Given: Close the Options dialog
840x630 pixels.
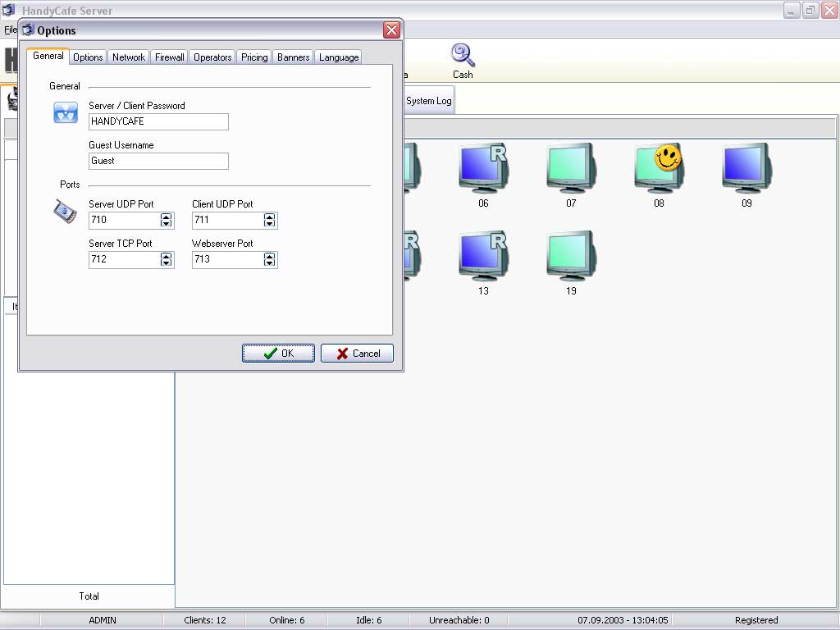Looking at the screenshot, I should click(391, 30).
